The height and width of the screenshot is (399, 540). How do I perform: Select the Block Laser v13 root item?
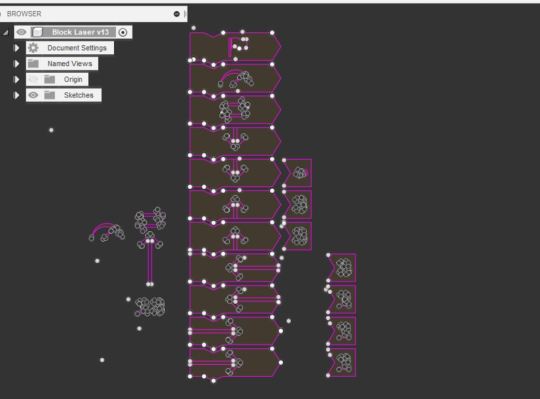click(x=80, y=32)
